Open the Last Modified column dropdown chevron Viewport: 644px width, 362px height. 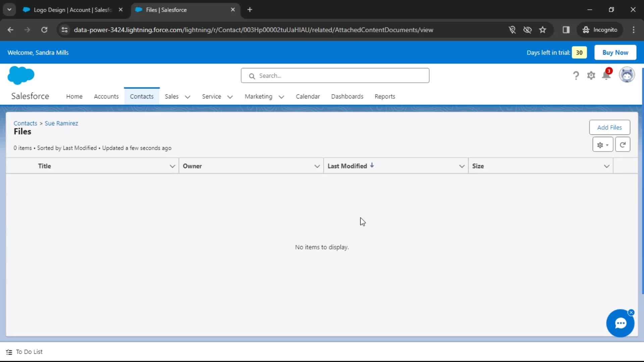(x=462, y=166)
